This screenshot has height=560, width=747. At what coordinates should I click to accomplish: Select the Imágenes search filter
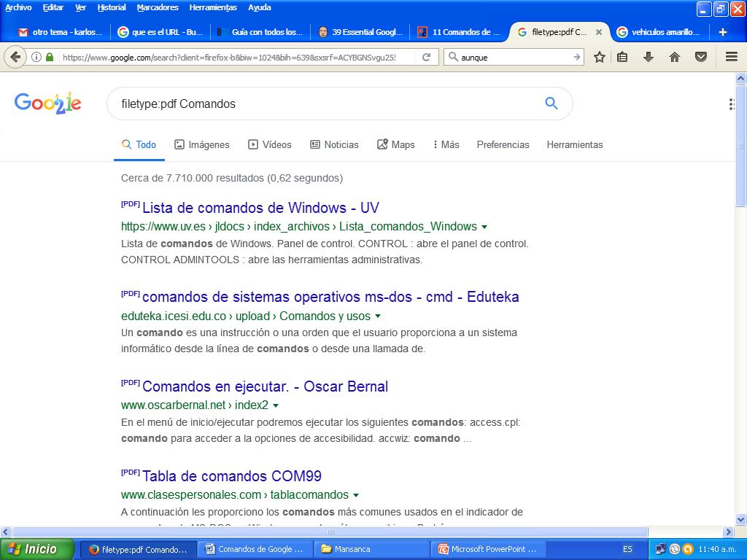point(202,144)
